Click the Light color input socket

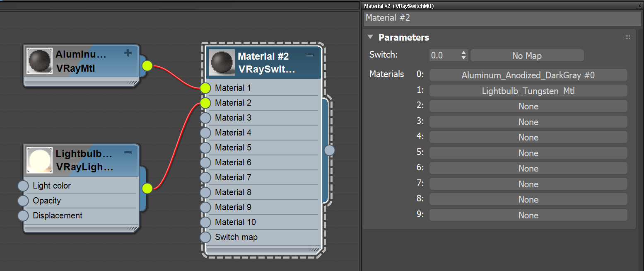coord(23,186)
